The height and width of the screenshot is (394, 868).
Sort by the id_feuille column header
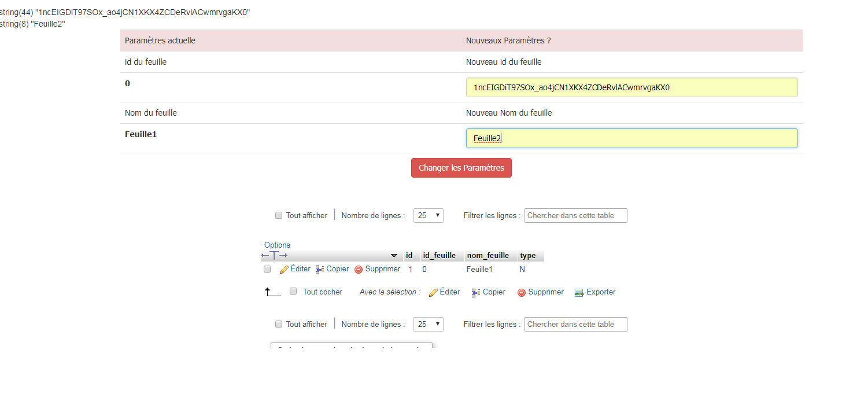(x=439, y=255)
